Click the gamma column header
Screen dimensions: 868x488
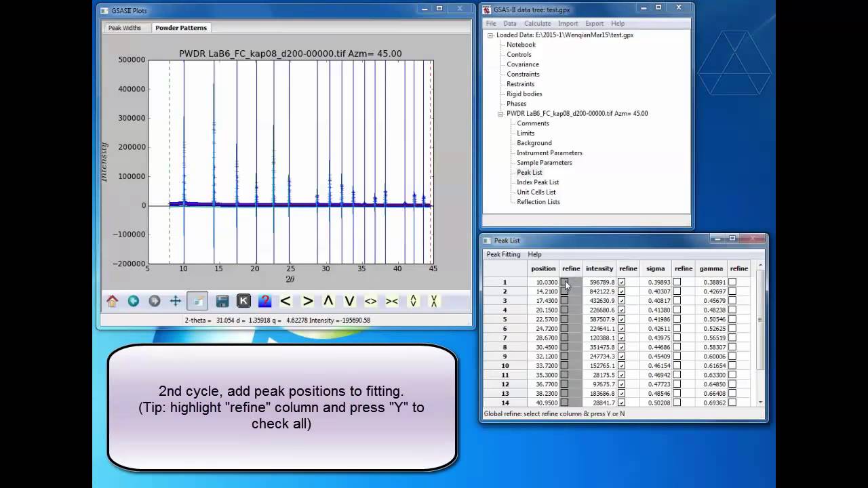pyautogui.click(x=711, y=269)
